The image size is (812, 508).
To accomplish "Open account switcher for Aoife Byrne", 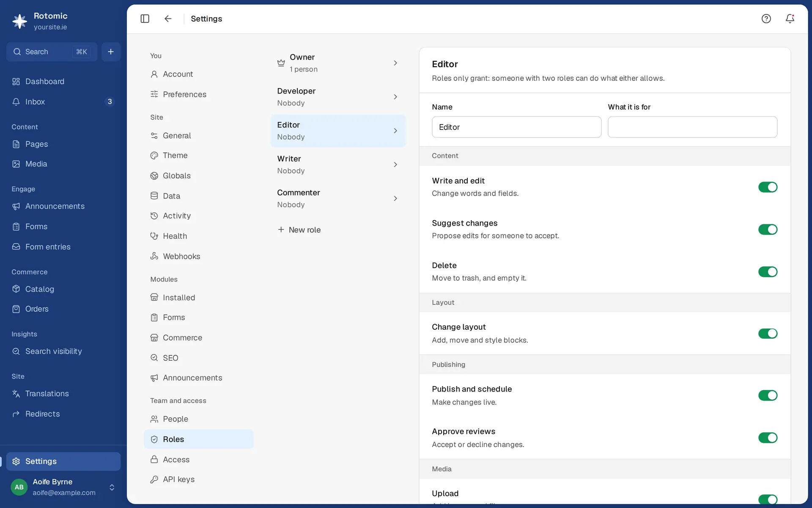I will [x=63, y=487].
